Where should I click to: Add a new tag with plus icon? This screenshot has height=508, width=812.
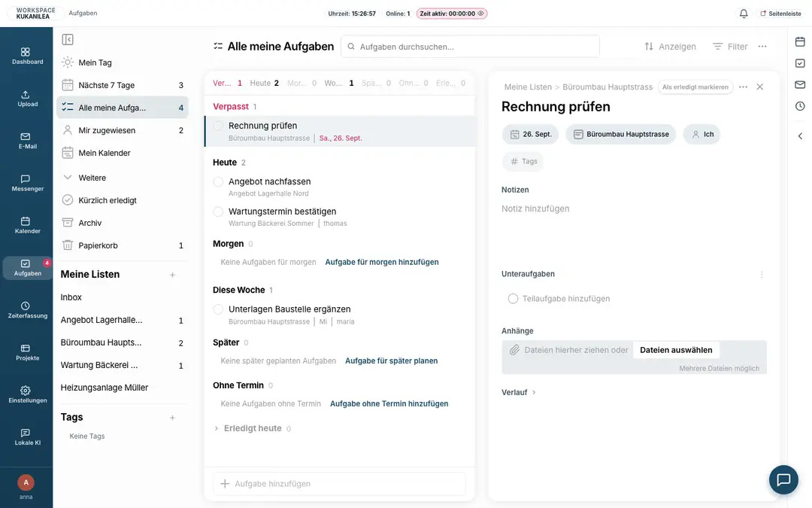[x=172, y=417]
